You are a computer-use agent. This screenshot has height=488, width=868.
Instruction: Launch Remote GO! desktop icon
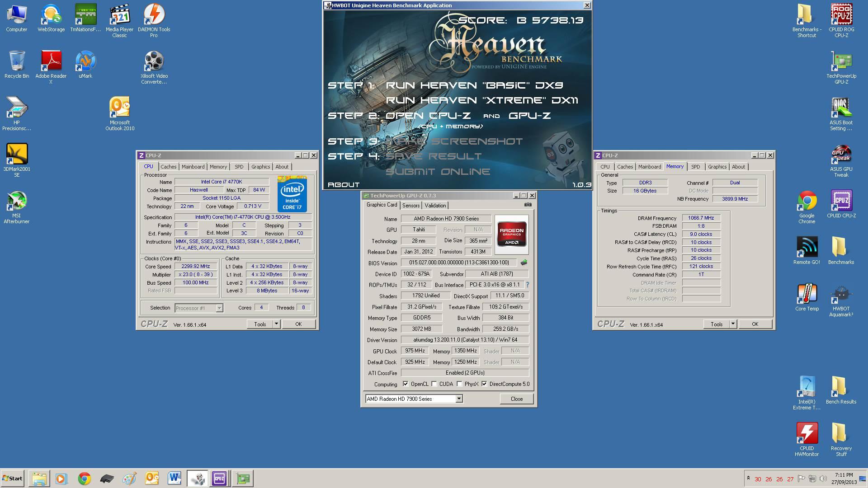pos(807,251)
